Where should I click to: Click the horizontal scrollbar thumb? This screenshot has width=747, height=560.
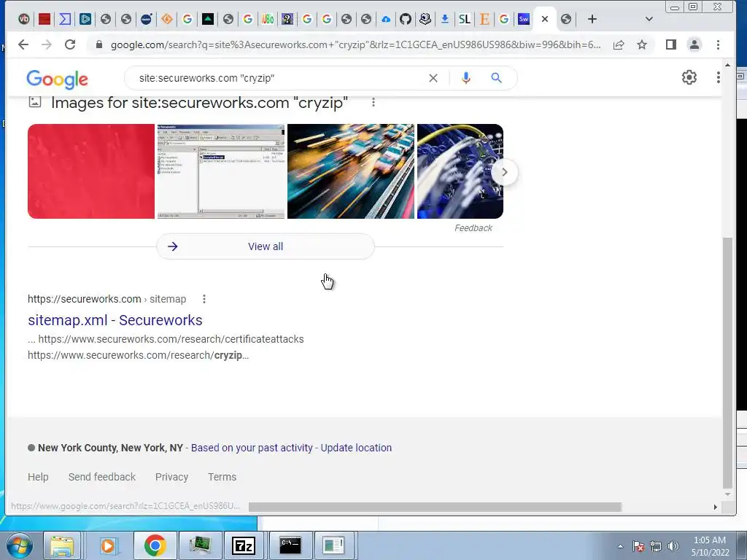[435, 507]
